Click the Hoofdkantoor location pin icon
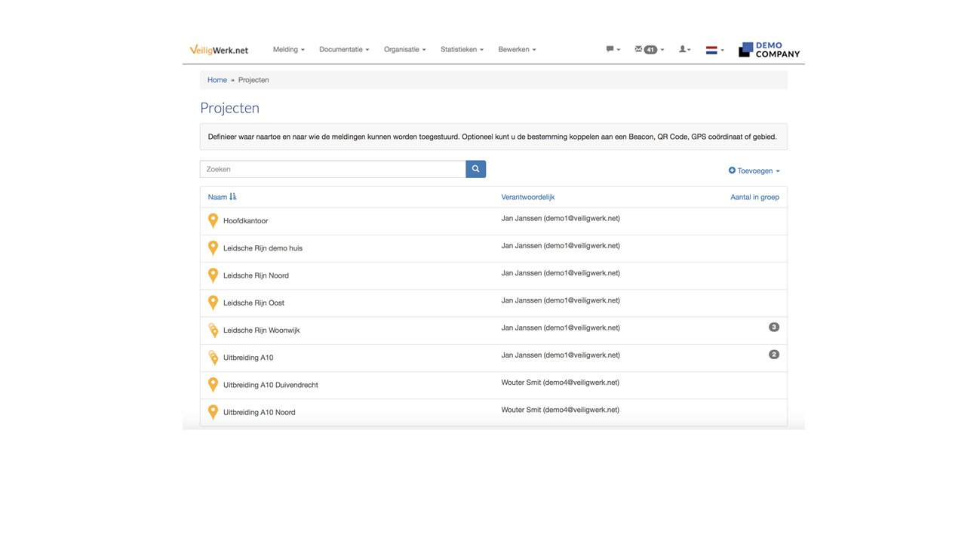Viewport: 980px width, 538px height. click(213, 220)
